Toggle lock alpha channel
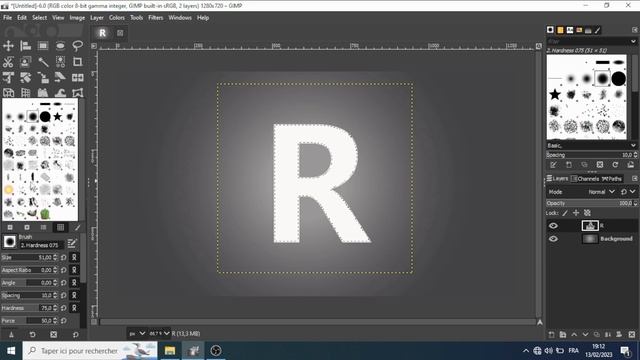This screenshot has height=360, width=640. (587, 213)
